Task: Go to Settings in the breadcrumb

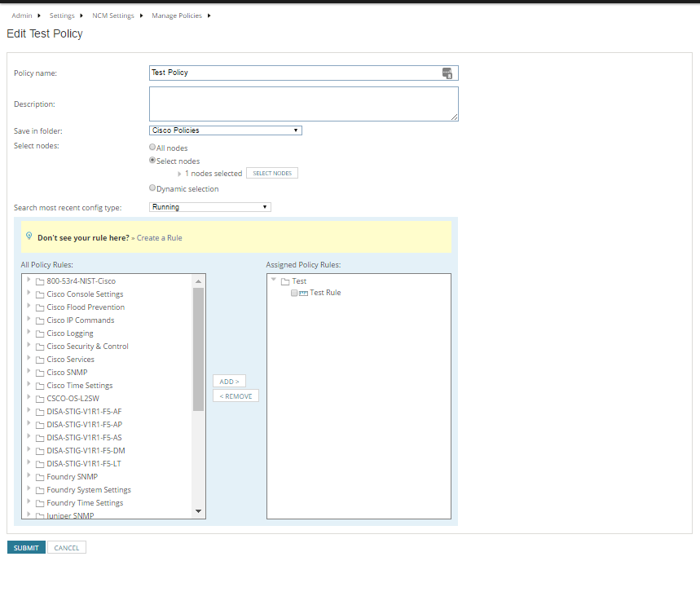Action: point(62,15)
